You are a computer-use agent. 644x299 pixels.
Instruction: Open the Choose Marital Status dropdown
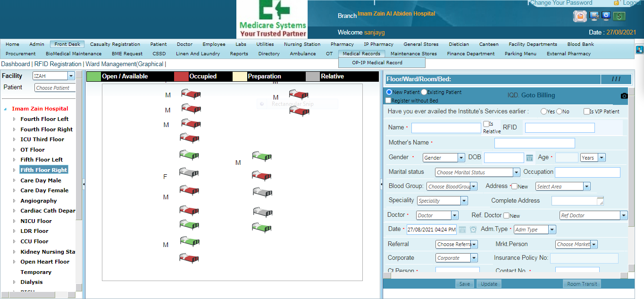pyautogui.click(x=477, y=172)
